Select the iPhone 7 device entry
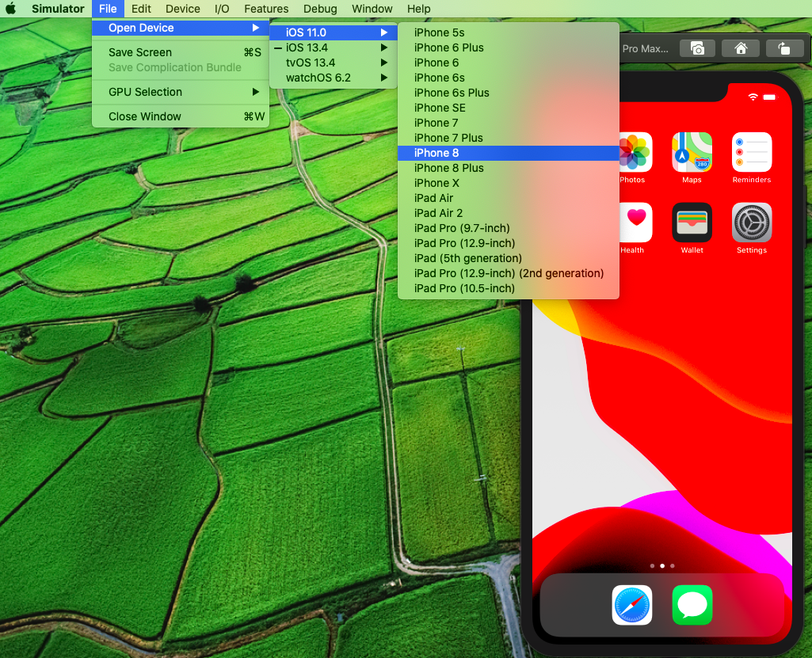 pos(508,123)
